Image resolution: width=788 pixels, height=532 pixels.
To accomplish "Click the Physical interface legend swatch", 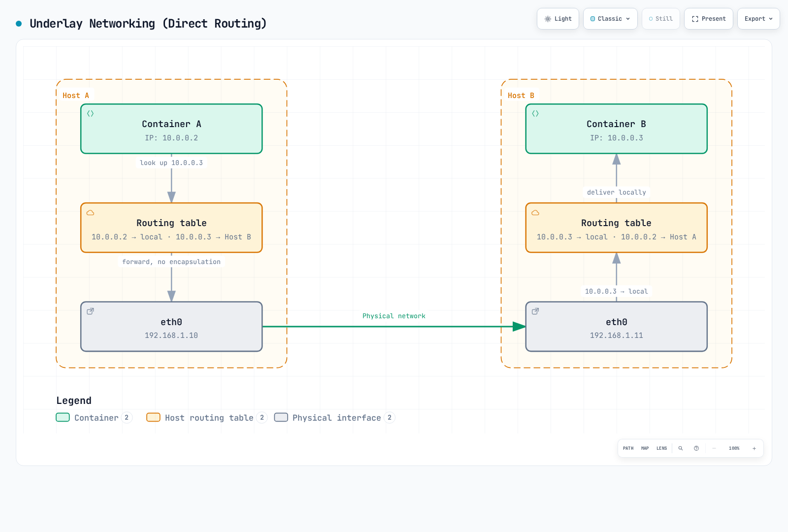I will click(281, 418).
